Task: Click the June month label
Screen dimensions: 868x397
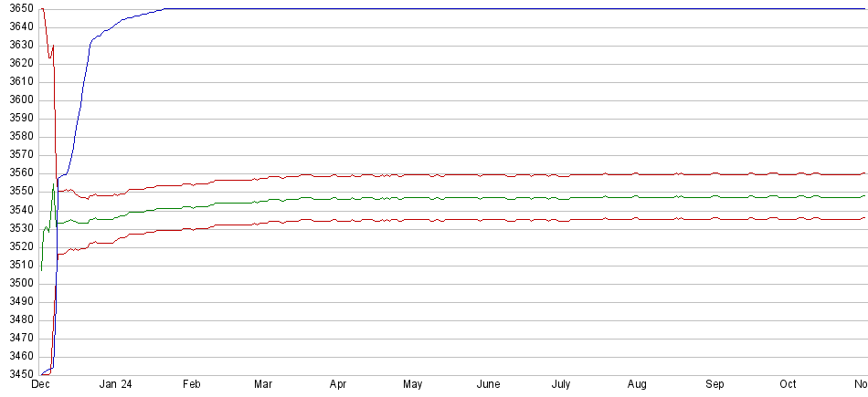Action: [x=488, y=384]
